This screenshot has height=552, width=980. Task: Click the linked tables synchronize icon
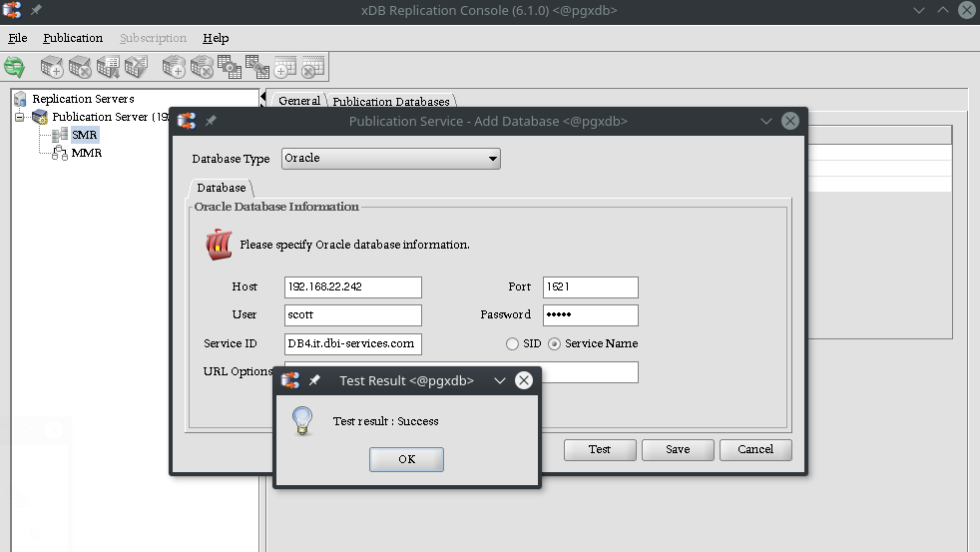coord(256,67)
